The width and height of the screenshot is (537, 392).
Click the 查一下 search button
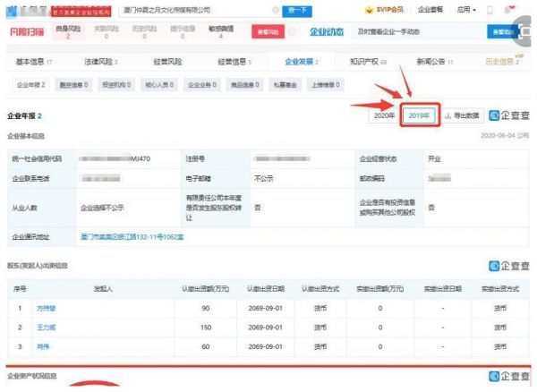[299, 10]
